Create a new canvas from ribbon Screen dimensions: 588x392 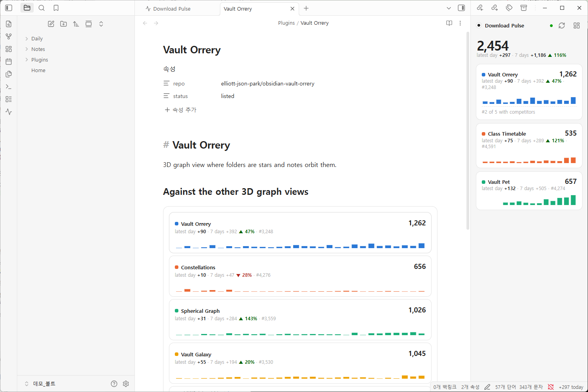(9, 49)
